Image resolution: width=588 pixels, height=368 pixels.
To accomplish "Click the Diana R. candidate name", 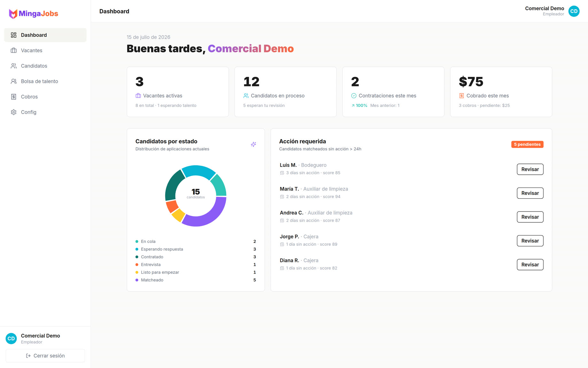I will pyautogui.click(x=290, y=260).
